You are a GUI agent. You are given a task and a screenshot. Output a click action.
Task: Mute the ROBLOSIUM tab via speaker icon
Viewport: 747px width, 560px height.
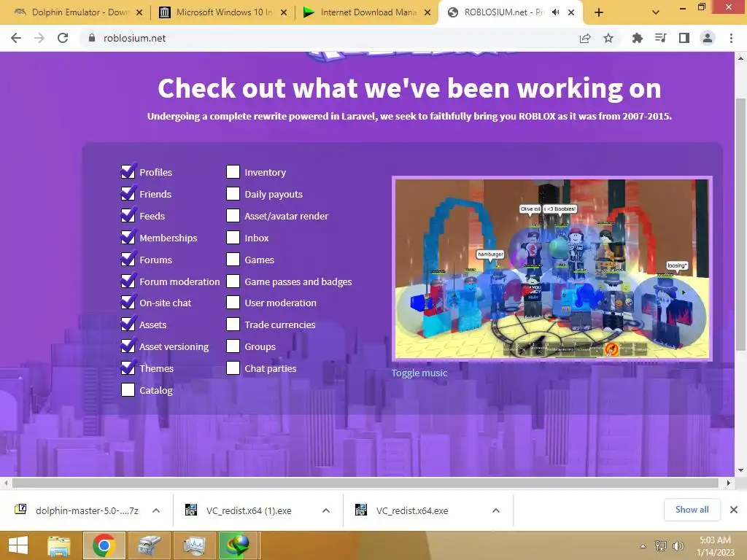[x=555, y=12]
